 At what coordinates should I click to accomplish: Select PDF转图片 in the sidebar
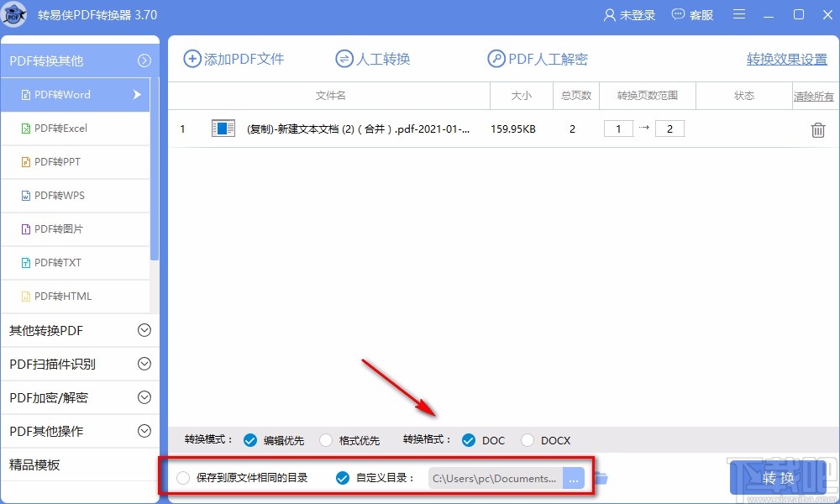[x=50, y=228]
